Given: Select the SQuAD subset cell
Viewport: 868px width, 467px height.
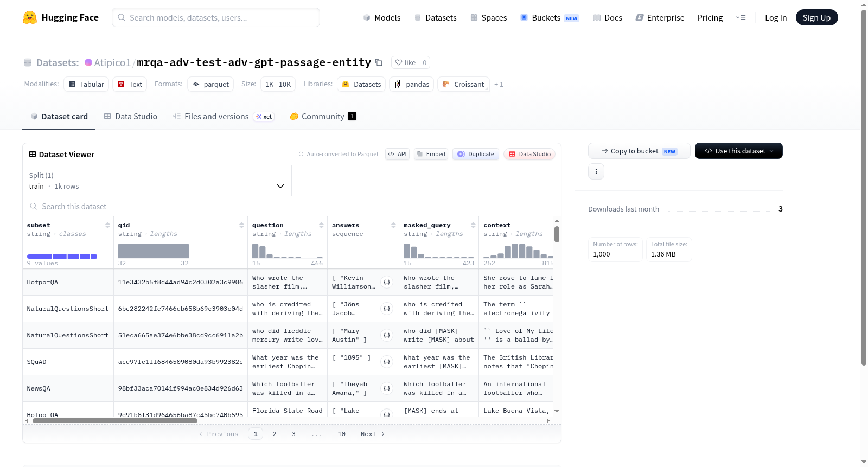Looking at the screenshot, I should 68,362.
